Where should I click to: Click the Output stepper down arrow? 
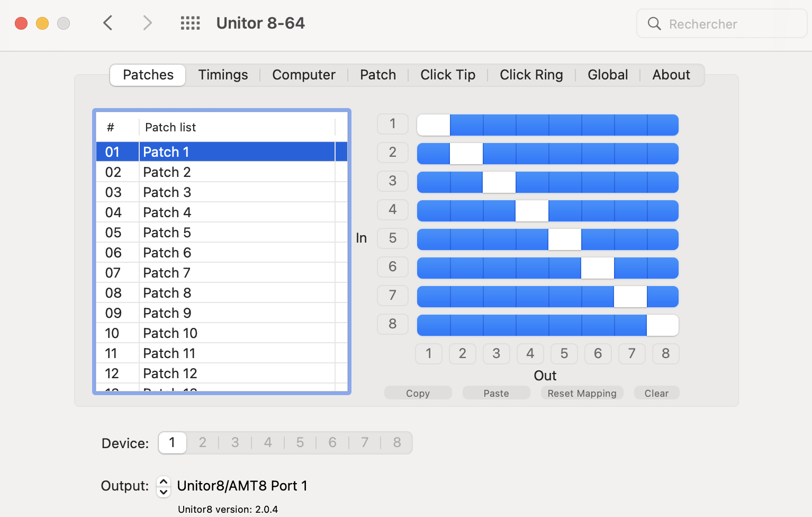[164, 492]
